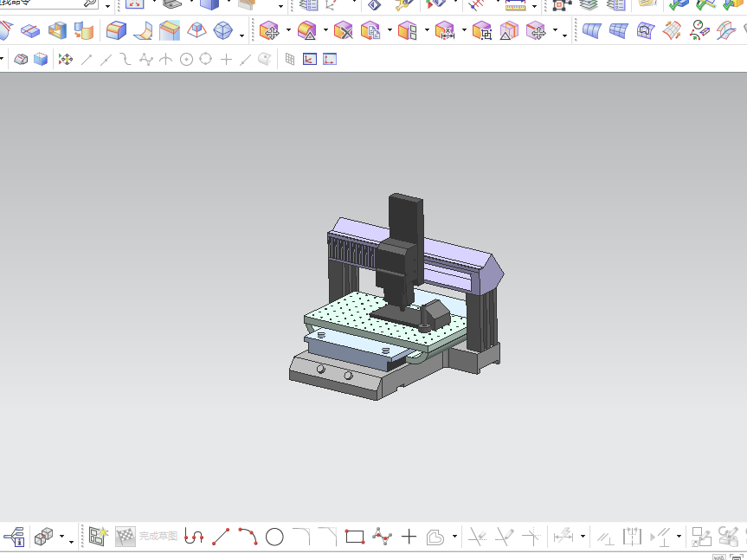Screen dimensions: 747x560
Task: Select the Chamfer tool icon
Action: tap(169, 31)
